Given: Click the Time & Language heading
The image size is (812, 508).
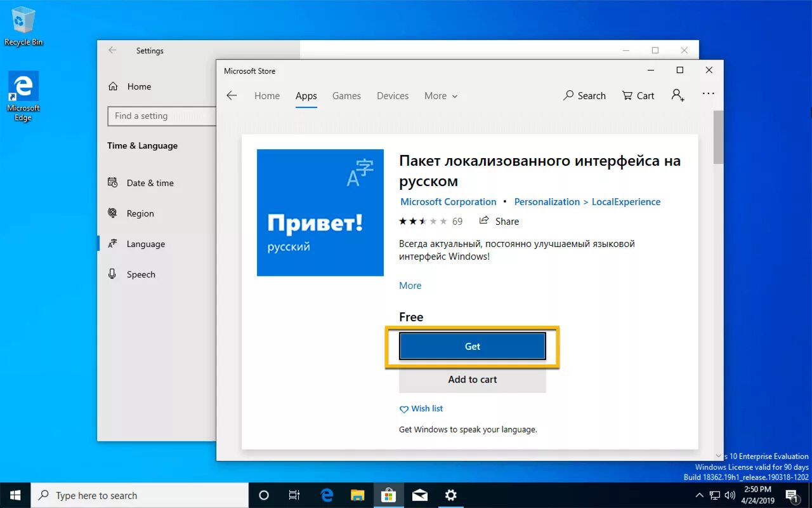Looking at the screenshot, I should [x=142, y=145].
